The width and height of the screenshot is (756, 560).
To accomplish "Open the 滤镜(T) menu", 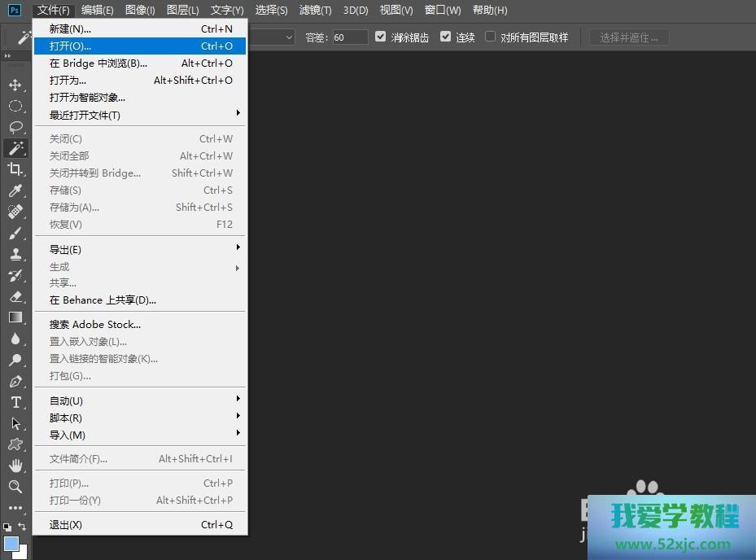I will click(x=315, y=10).
